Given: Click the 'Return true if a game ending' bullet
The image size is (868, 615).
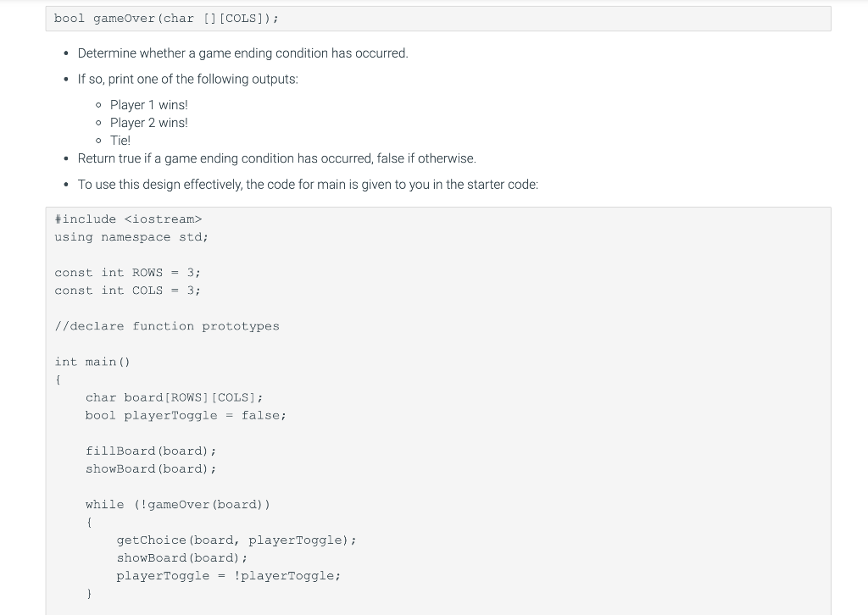Looking at the screenshot, I should coord(277,158).
